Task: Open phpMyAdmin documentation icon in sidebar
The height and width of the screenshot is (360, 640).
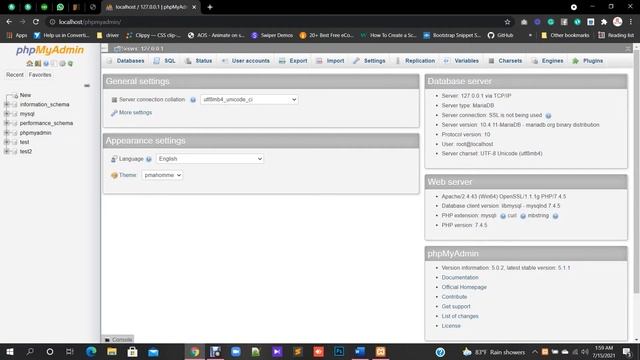Action: pyautogui.click(x=46, y=64)
